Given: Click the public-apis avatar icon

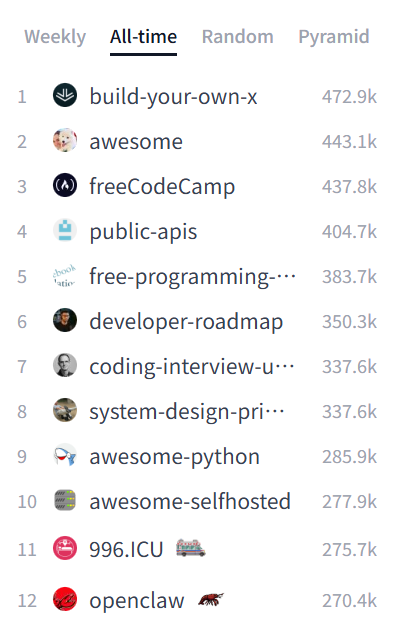Looking at the screenshot, I should pyautogui.click(x=65, y=230).
